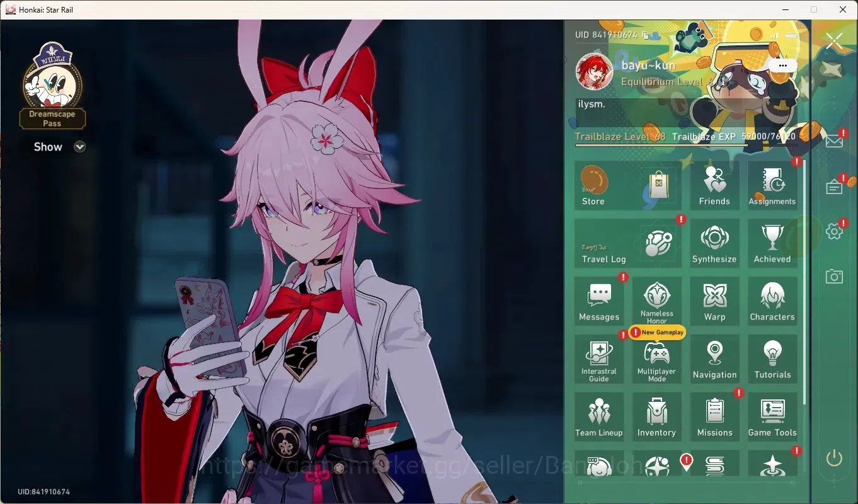Open the Friends list
The width and height of the screenshot is (858, 504).
[714, 185]
